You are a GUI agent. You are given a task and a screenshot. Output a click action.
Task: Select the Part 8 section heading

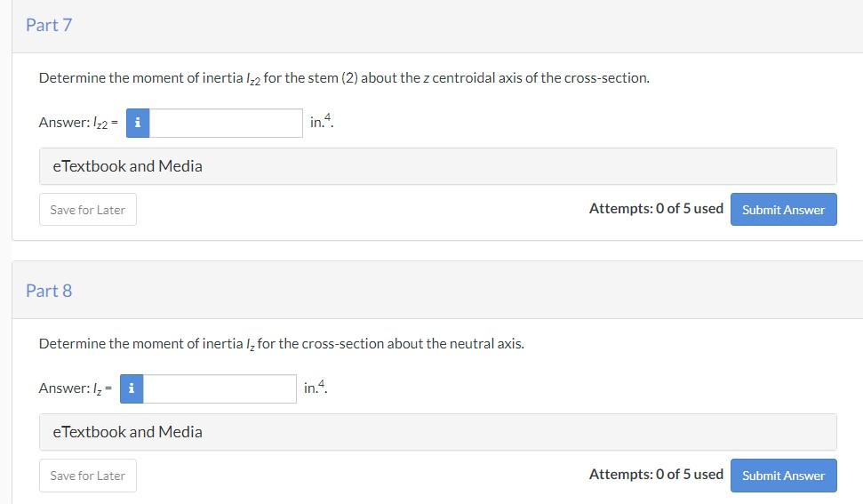click(x=49, y=291)
